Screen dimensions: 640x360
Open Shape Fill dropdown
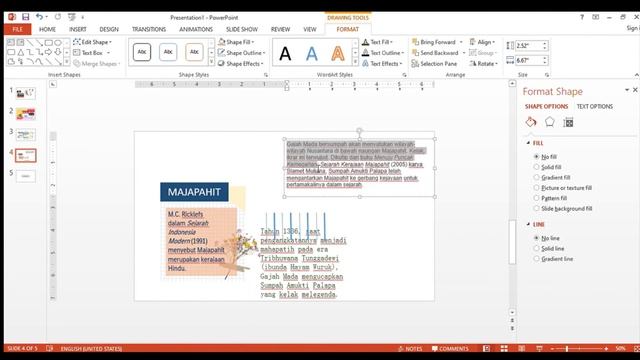(236, 42)
